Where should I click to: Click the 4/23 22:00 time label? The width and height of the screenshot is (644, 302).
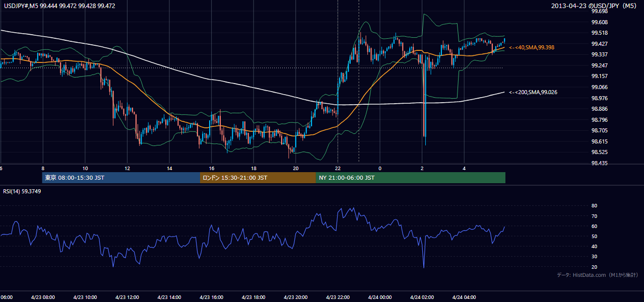pyautogui.click(x=338, y=297)
